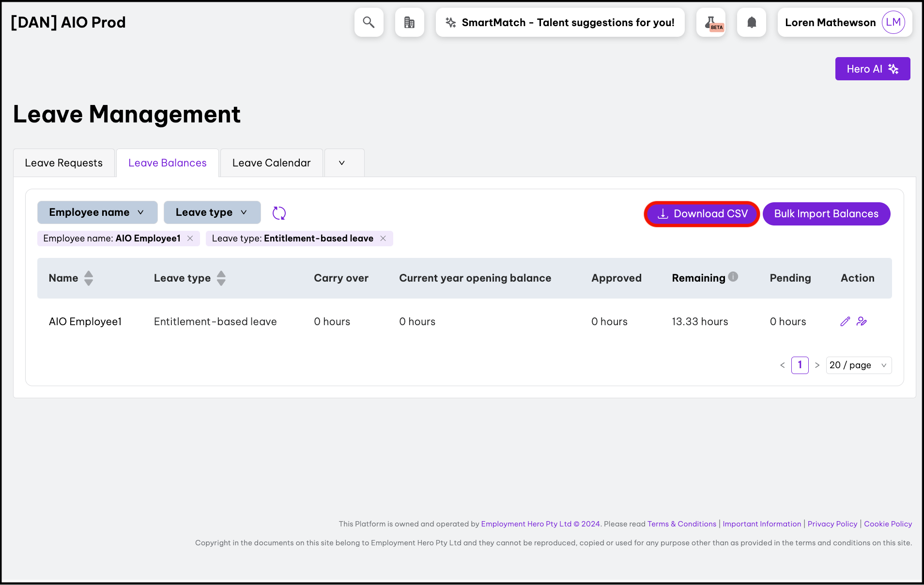Open the Employee name filter dropdown

97,212
